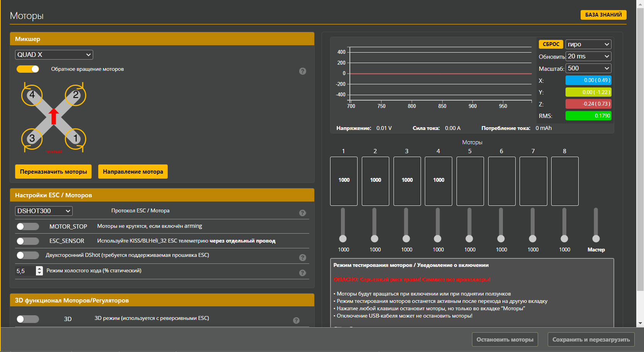Disable reverse motor rotation toggle

click(x=28, y=69)
